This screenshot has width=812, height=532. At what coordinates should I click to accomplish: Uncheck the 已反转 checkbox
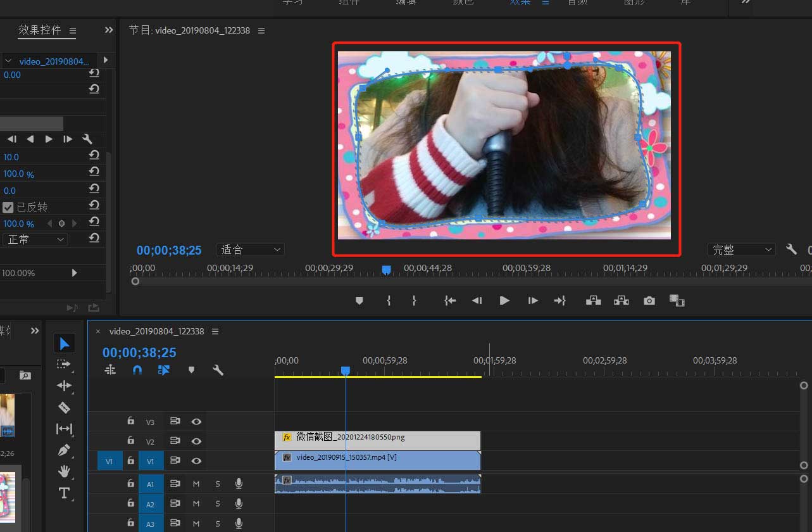pyautogui.click(x=8, y=207)
